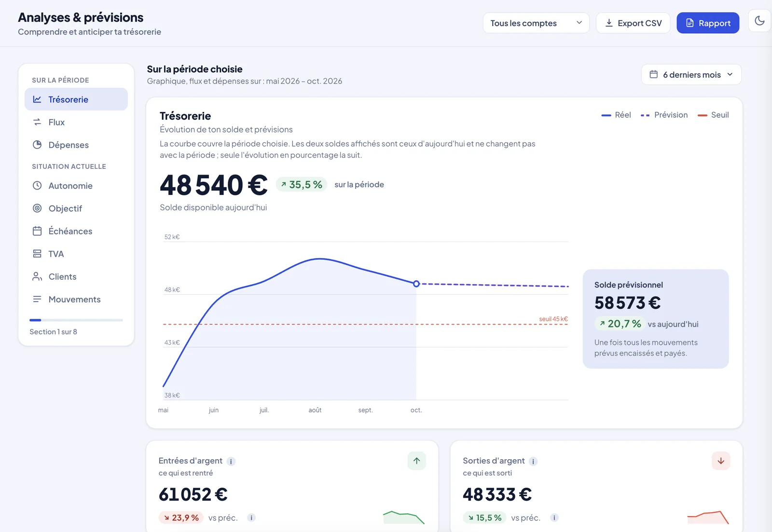Click the chevron in Tous les comptes

tap(579, 23)
